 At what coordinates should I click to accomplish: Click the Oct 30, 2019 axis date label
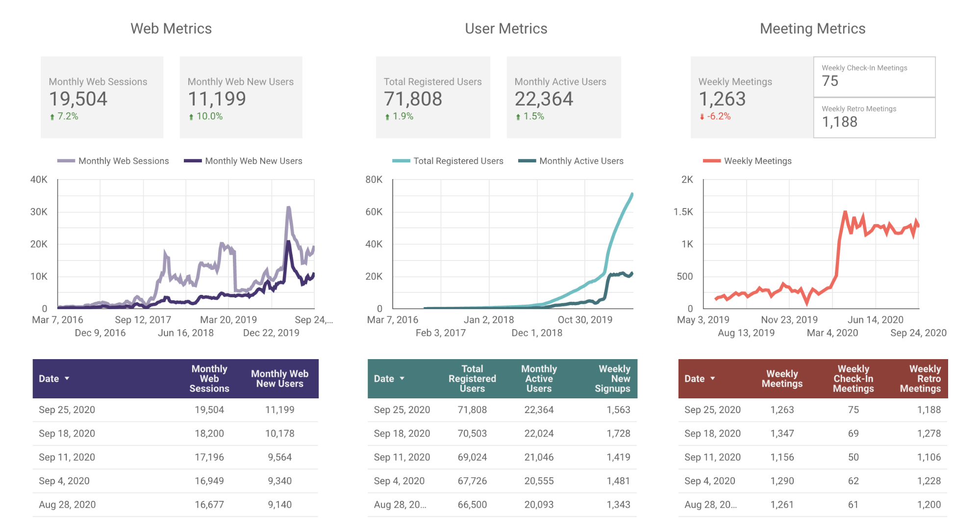(585, 320)
